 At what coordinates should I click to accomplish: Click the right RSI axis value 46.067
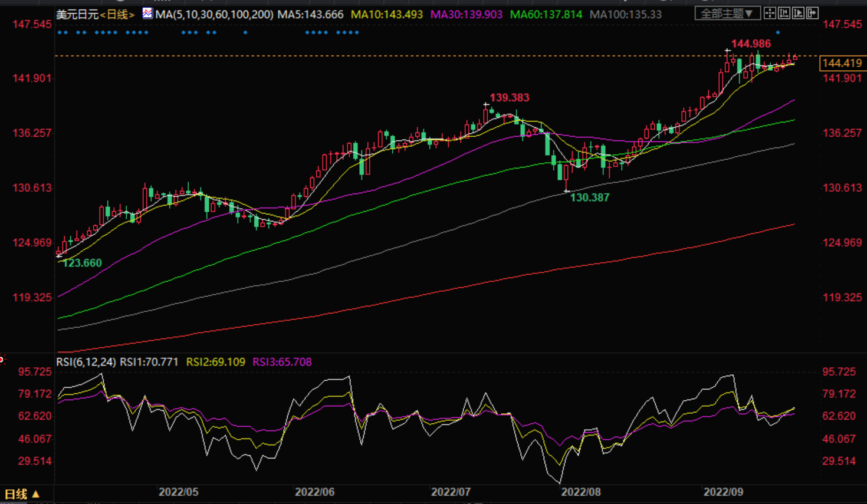(x=839, y=439)
